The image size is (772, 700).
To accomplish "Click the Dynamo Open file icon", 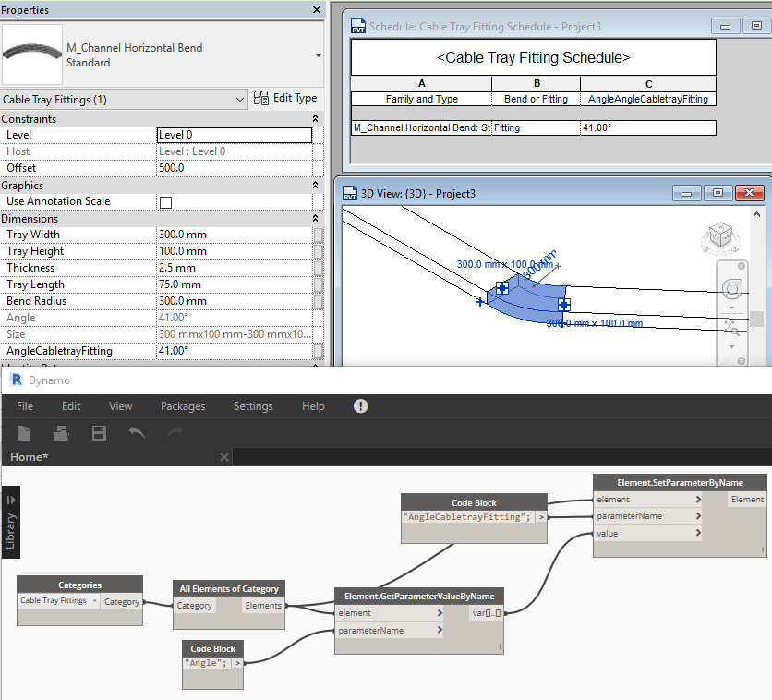I will click(x=61, y=433).
